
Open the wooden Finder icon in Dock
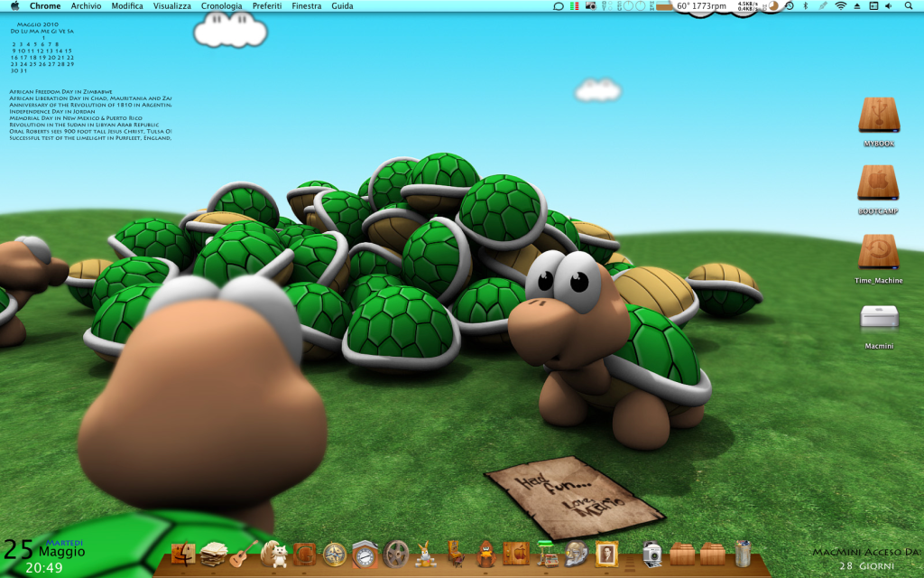pyautogui.click(x=183, y=554)
